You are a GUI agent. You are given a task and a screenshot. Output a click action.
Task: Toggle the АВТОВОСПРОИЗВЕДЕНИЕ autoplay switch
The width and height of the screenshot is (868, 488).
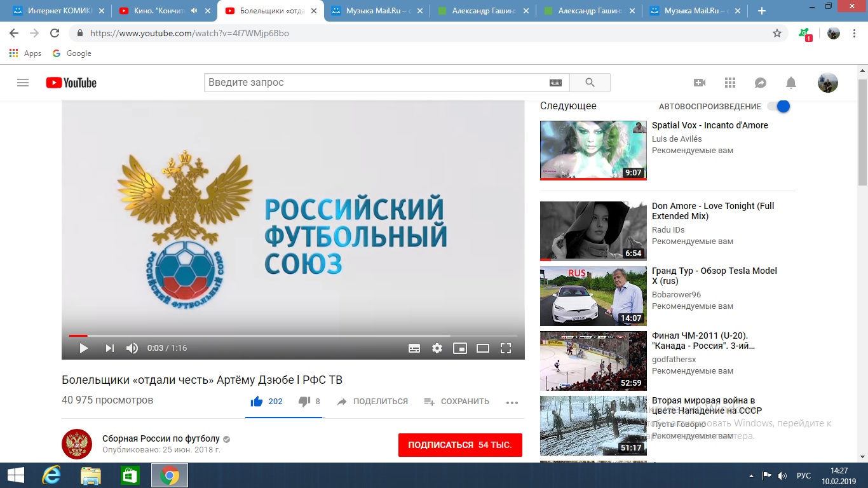[778, 107]
